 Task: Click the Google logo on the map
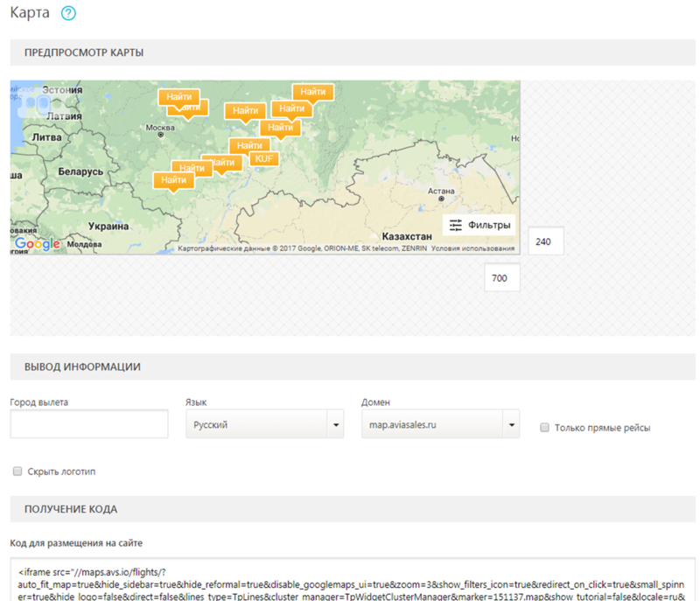[x=38, y=244]
